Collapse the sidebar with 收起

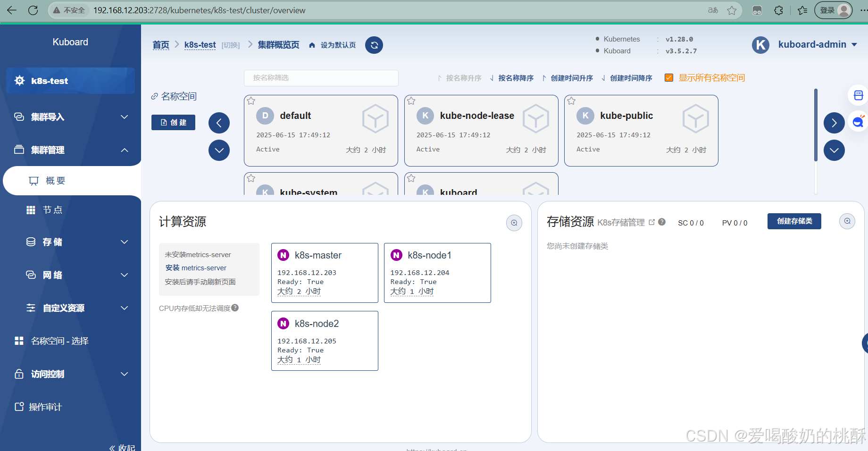(123, 447)
